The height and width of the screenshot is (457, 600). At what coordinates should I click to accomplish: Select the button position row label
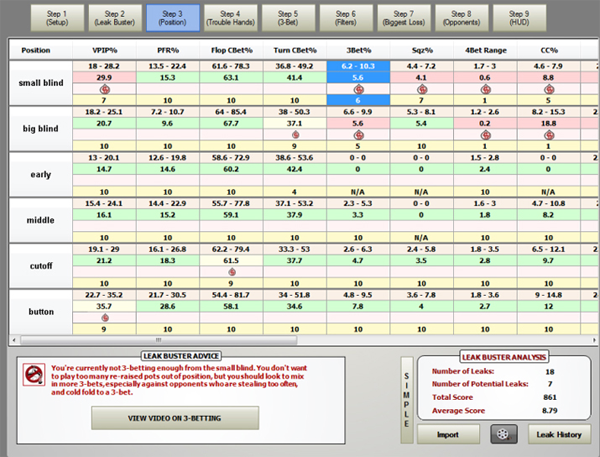point(41,312)
